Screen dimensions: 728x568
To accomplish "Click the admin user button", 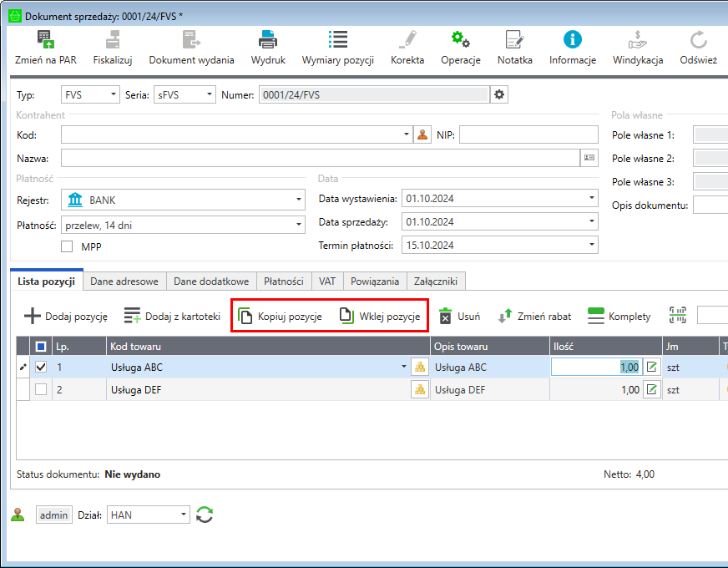I will click(54, 515).
